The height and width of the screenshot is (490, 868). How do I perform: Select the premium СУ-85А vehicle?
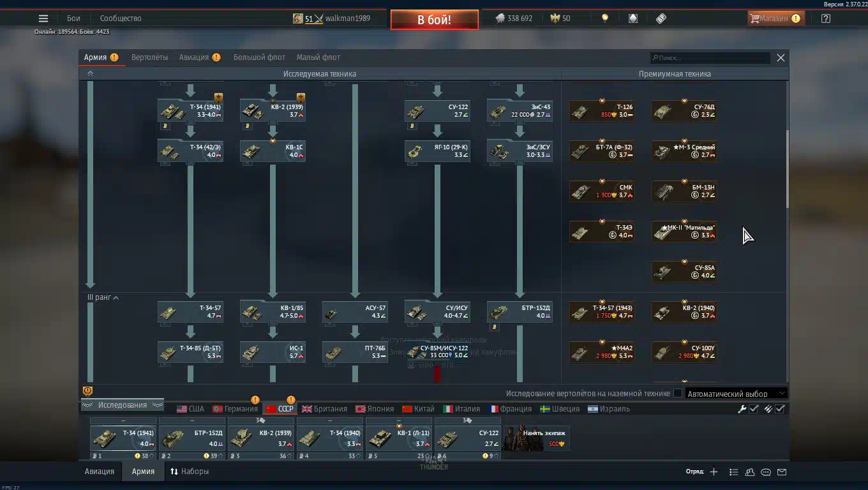pyautogui.click(x=684, y=271)
